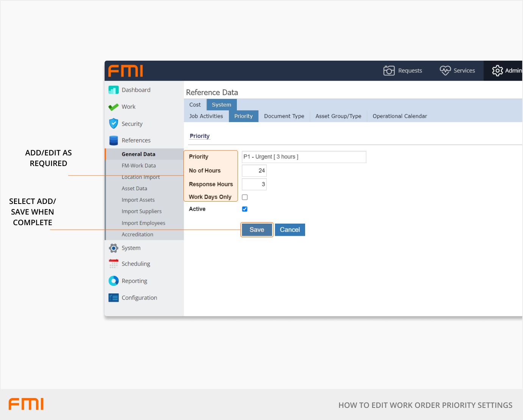Click the Scheduling calendar icon

113,264
